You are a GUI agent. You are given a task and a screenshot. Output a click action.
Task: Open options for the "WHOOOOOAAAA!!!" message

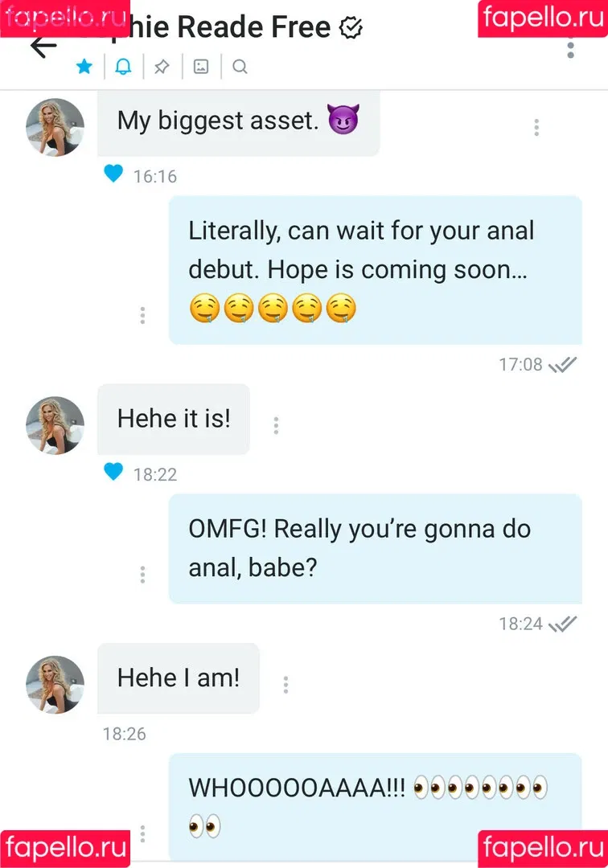pos(142,833)
